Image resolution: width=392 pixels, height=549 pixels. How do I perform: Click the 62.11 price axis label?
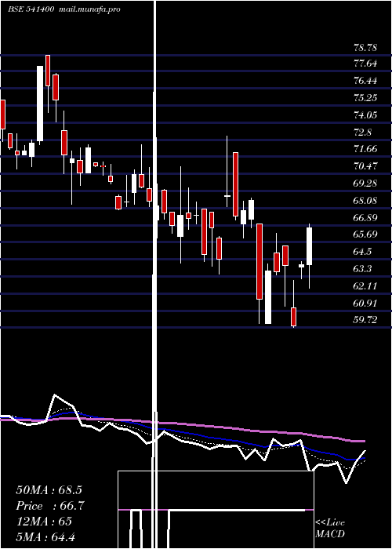[365, 286]
